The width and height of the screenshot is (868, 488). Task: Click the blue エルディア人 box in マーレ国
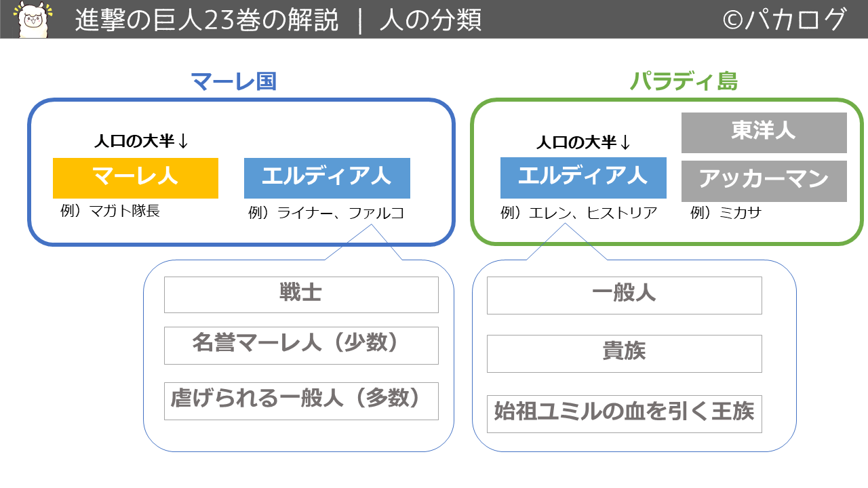coord(327,178)
